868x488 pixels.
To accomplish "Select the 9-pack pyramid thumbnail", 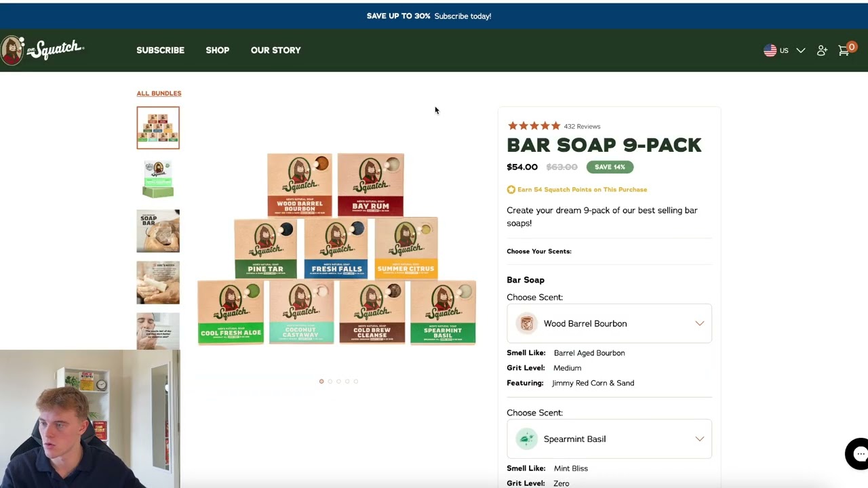I will coord(158,127).
